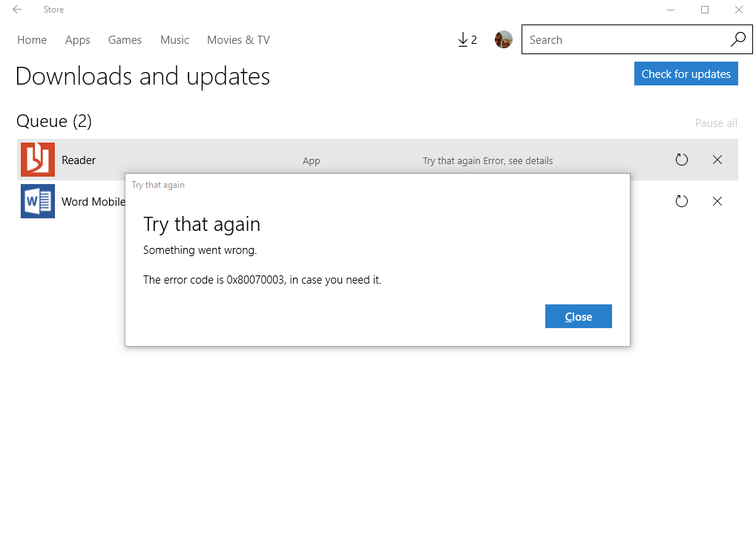Click the back arrow in title bar
Screen dimensions: 756x536
tap(17, 10)
